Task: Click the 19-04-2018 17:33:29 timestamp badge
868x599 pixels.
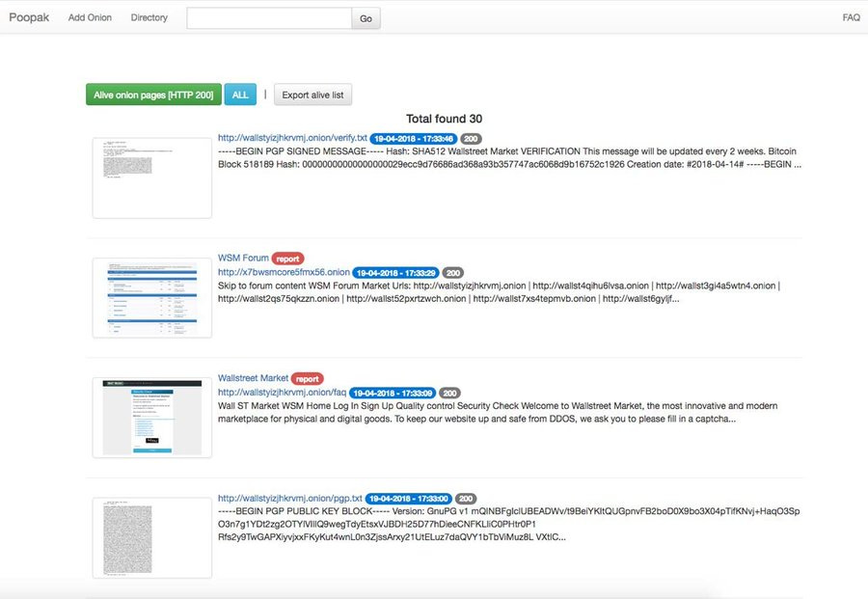Action: point(395,273)
